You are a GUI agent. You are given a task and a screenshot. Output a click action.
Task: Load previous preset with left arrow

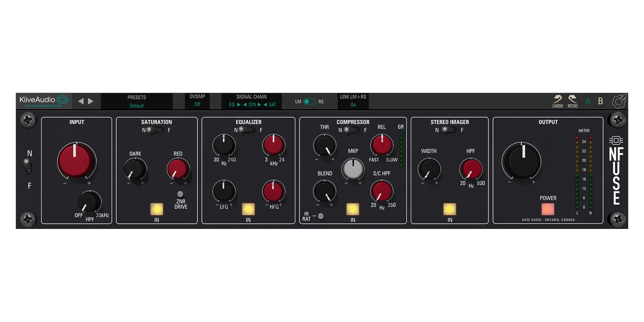coord(80,101)
